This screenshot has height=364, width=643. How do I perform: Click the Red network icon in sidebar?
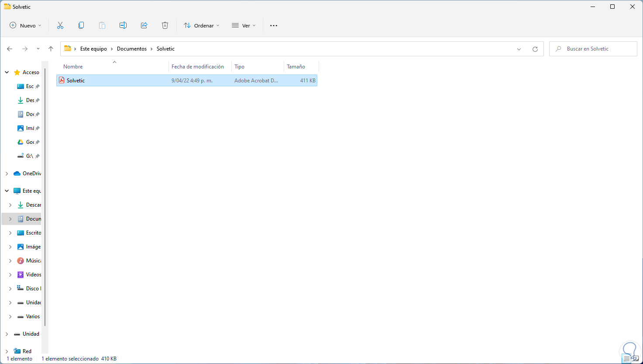point(17,351)
